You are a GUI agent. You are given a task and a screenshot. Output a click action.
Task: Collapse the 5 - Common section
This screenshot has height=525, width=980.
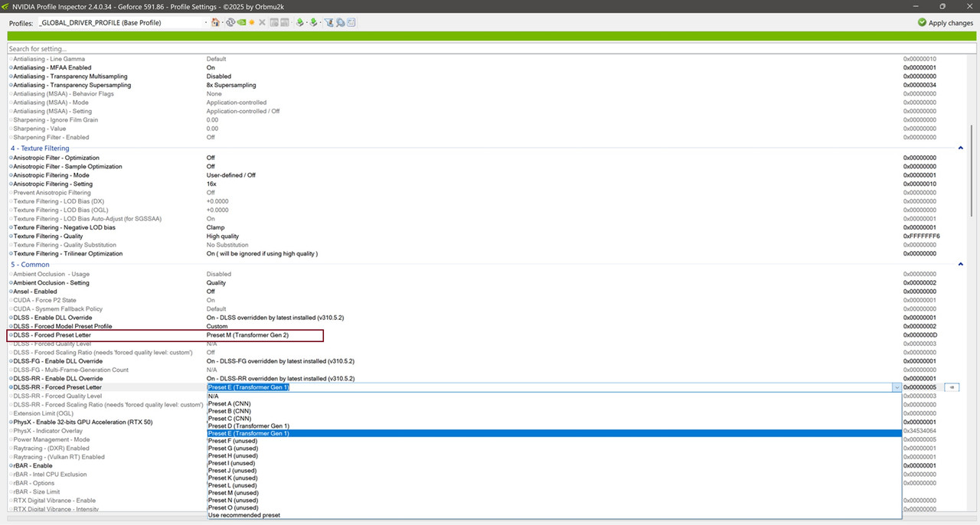coord(961,265)
